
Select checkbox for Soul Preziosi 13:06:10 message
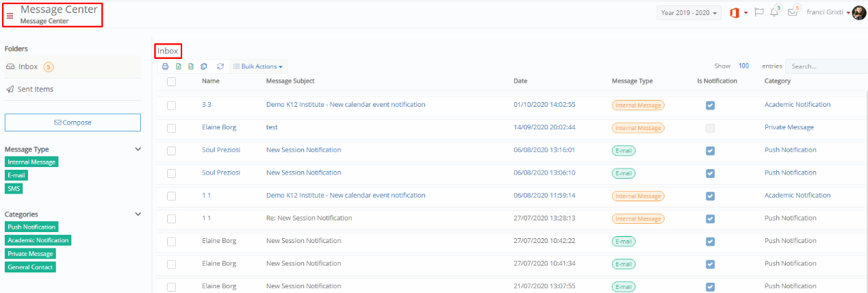click(172, 173)
